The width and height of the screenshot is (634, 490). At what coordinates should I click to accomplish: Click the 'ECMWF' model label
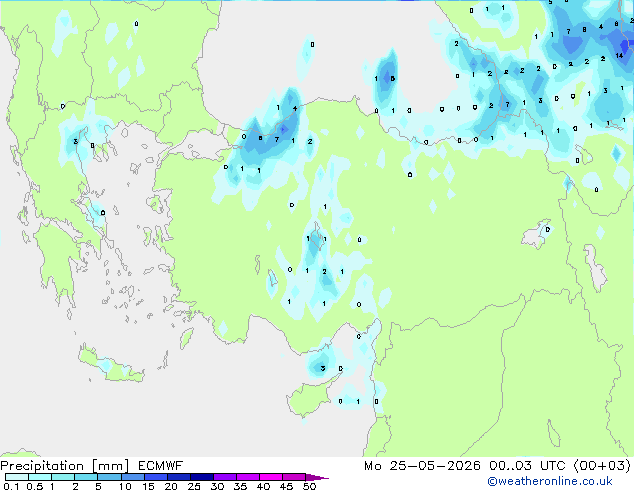pyautogui.click(x=161, y=466)
